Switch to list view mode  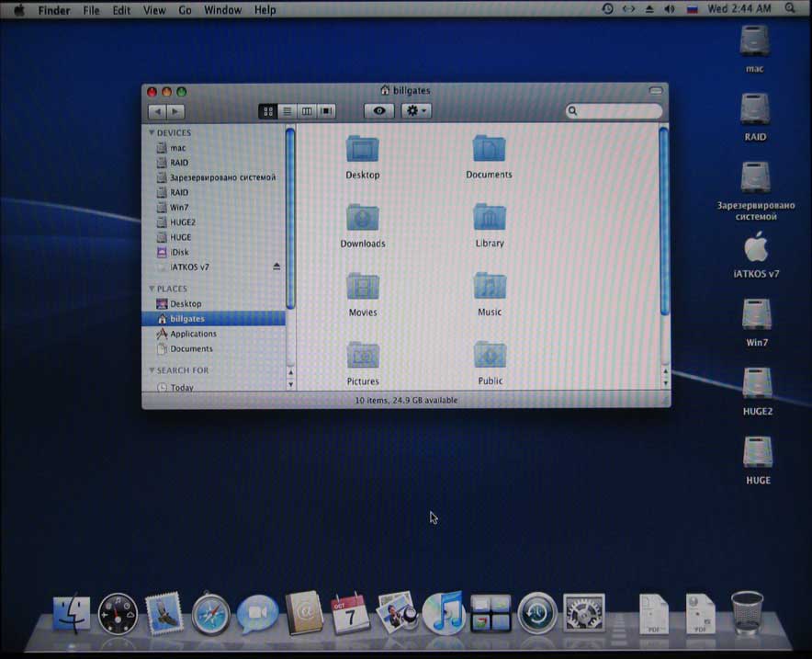click(288, 111)
